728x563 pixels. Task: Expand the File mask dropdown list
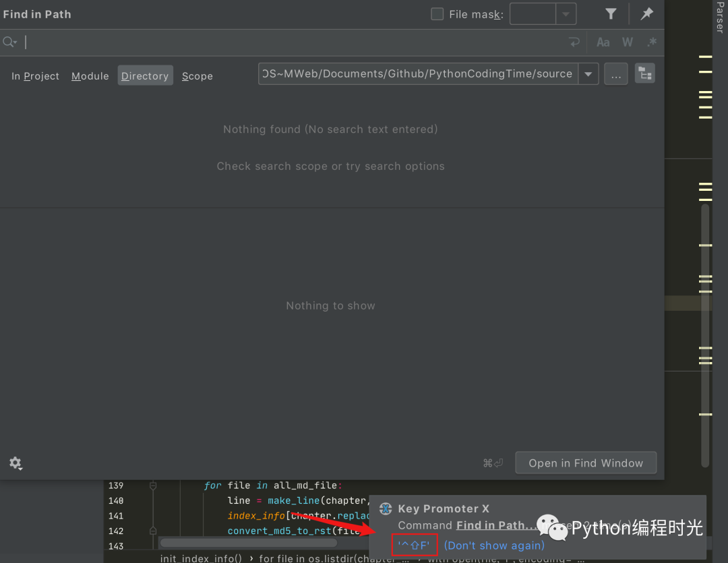point(566,13)
